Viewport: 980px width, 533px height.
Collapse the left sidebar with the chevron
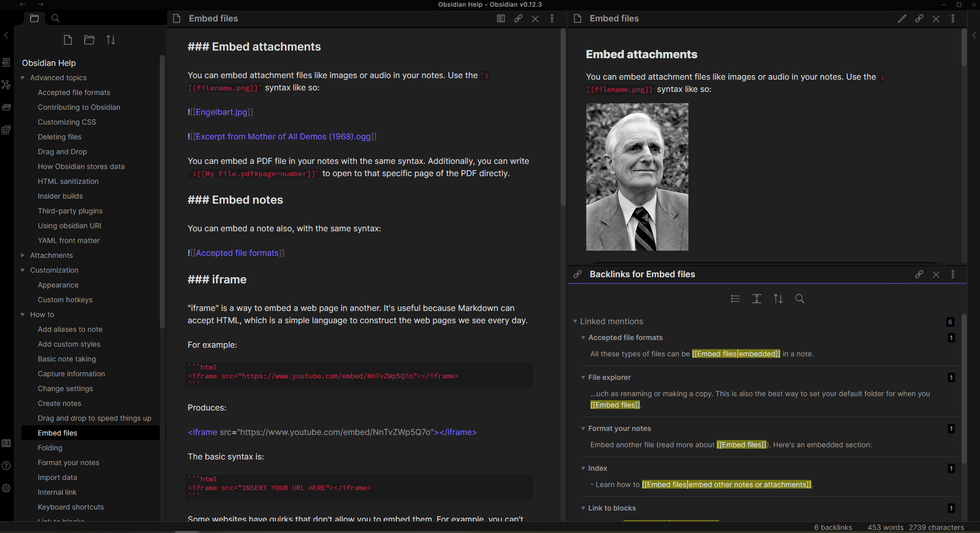point(6,35)
